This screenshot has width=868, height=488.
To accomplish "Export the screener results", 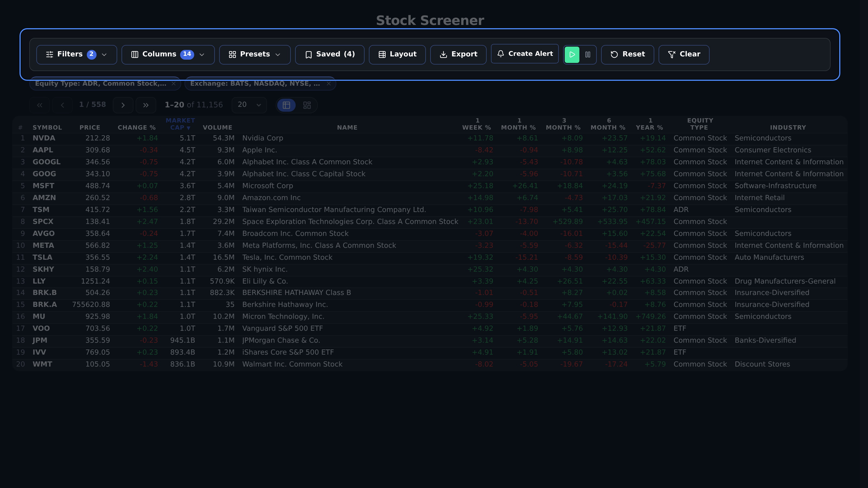I will [458, 54].
